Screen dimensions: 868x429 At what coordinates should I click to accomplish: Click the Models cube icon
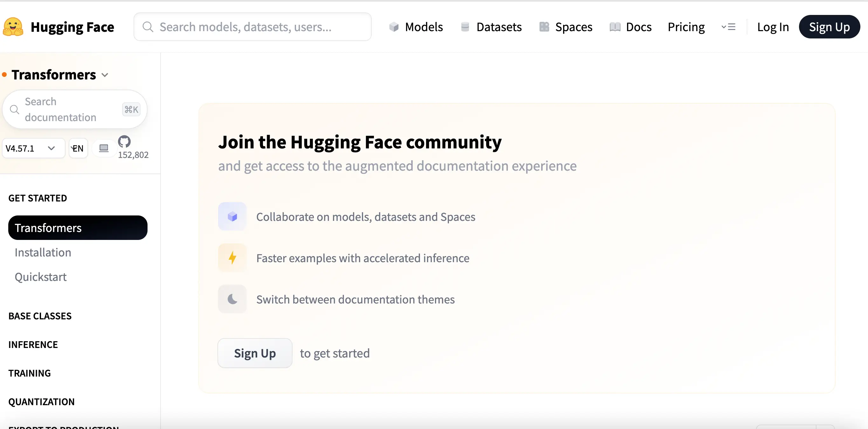pyautogui.click(x=394, y=27)
